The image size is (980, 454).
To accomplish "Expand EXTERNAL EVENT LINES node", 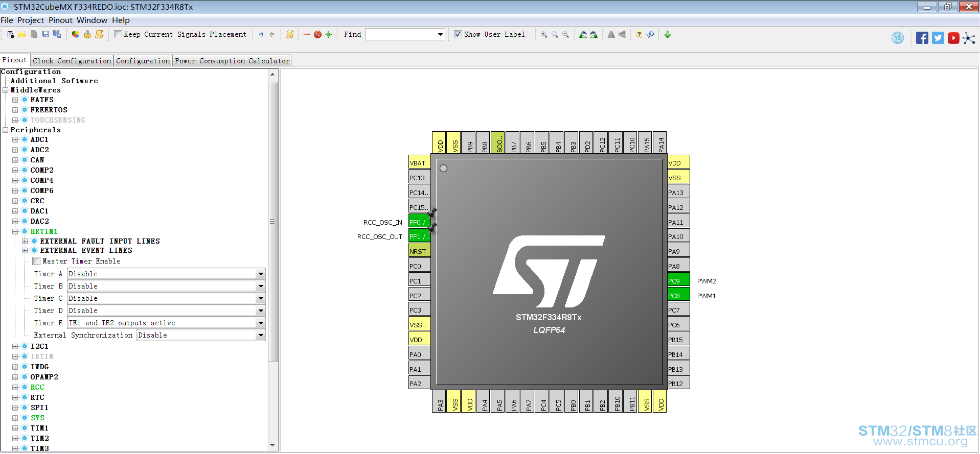I will 25,250.
